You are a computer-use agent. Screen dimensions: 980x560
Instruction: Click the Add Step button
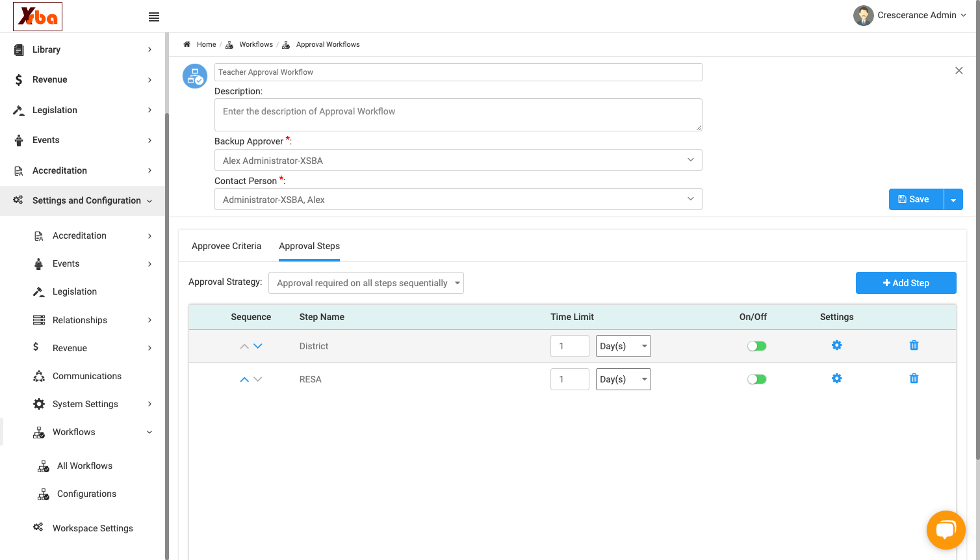coord(906,283)
